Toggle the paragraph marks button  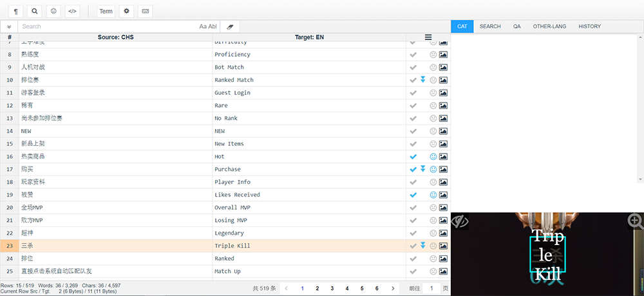15,11
